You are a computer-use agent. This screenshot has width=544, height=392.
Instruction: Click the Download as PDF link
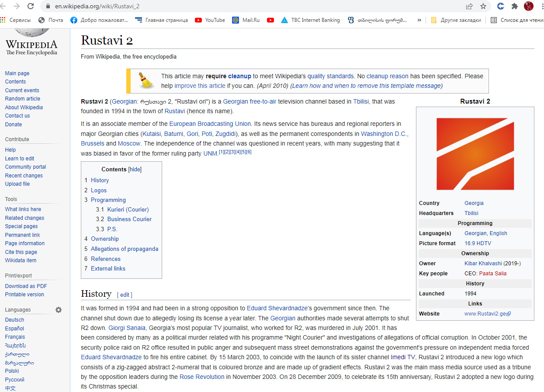[26, 286]
